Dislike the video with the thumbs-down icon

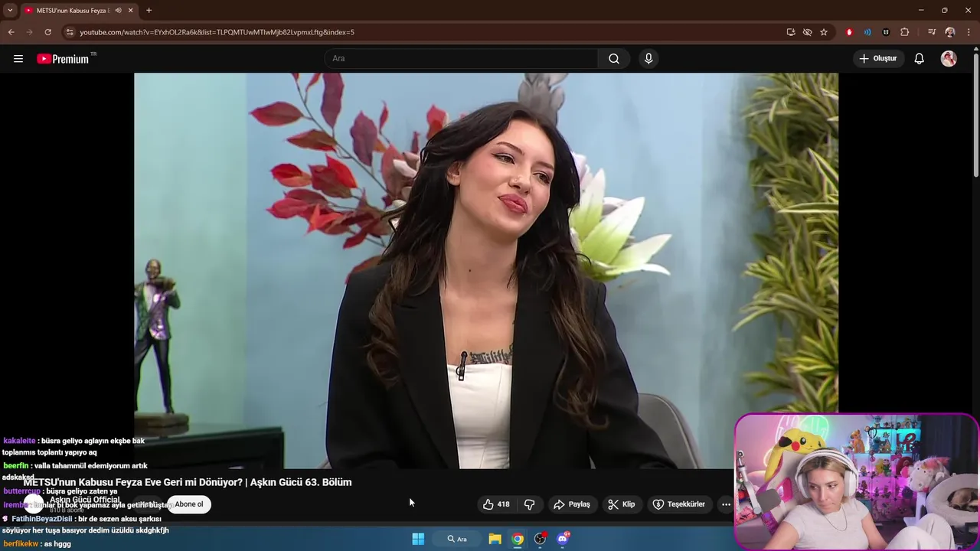[x=529, y=504]
